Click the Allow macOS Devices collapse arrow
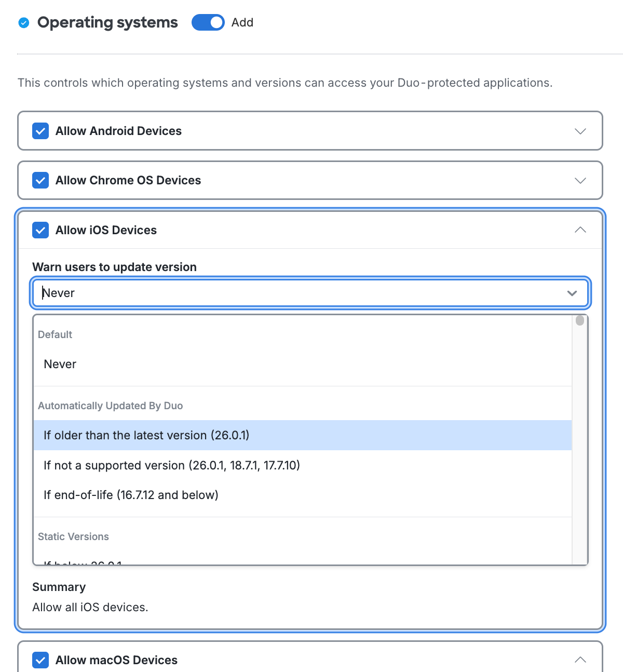The image size is (623, 672). (580, 660)
